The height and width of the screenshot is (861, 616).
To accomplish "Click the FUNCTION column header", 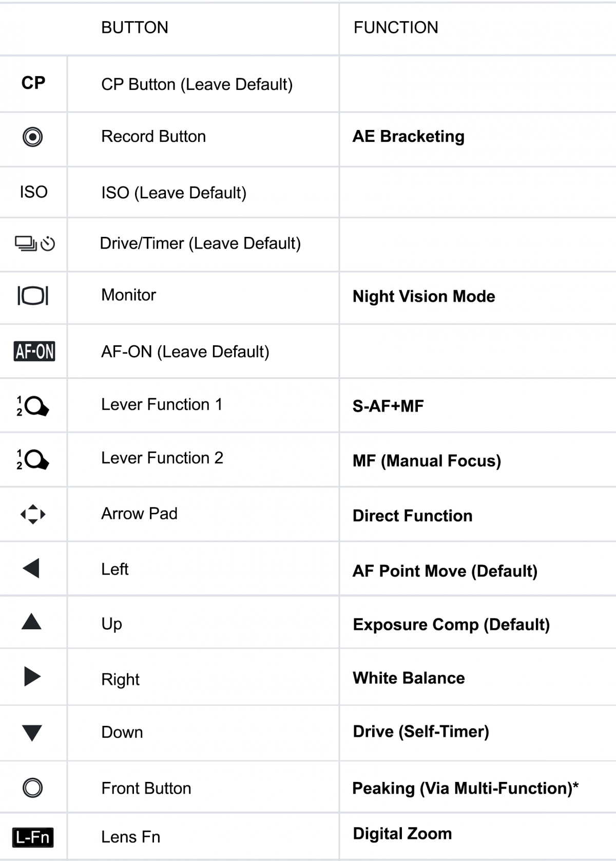I will click(396, 28).
